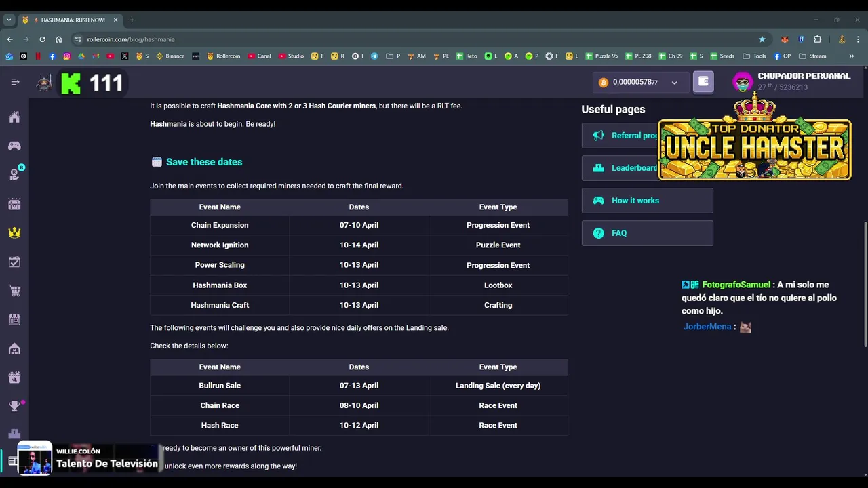Click the Network Ignition event name cell
The image size is (868, 488).
(x=220, y=245)
